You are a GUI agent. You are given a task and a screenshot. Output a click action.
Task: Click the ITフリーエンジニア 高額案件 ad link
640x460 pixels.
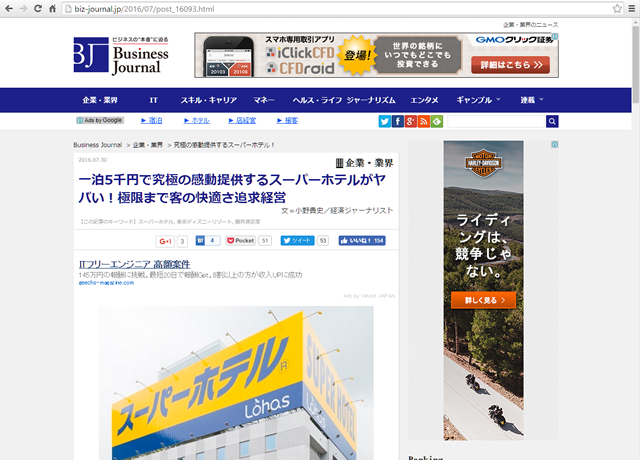click(134, 264)
